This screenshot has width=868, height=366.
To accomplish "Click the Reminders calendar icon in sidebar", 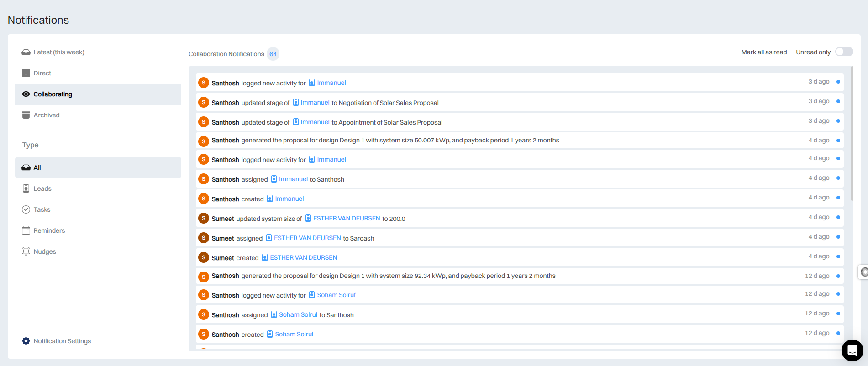I will click(26, 230).
